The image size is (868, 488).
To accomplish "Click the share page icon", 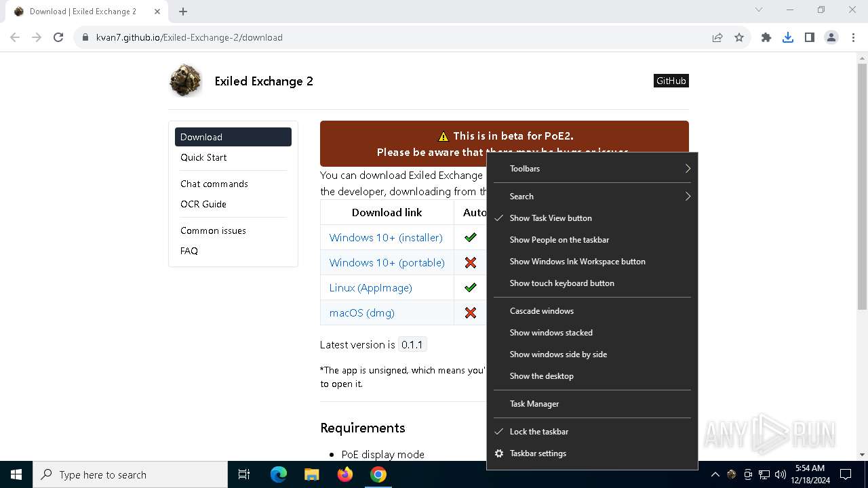I will click(717, 37).
